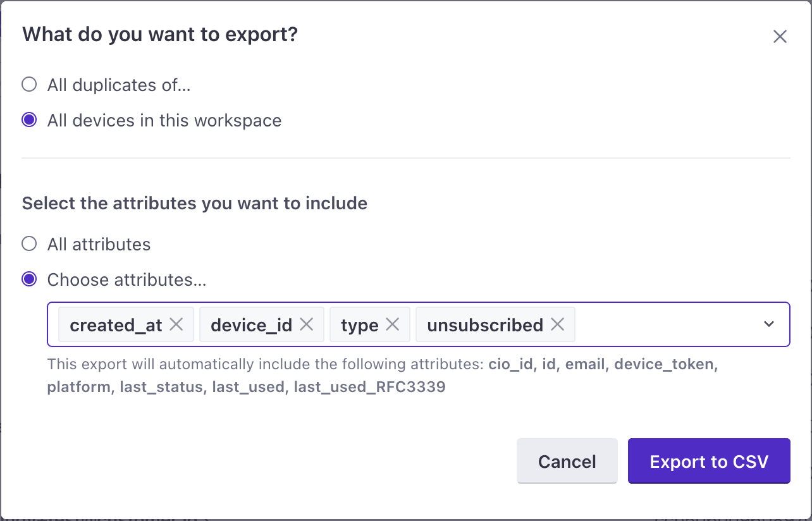Select 'All devices in this workspace' radio
Image resolution: width=812 pixels, height=521 pixels.
[x=29, y=120]
